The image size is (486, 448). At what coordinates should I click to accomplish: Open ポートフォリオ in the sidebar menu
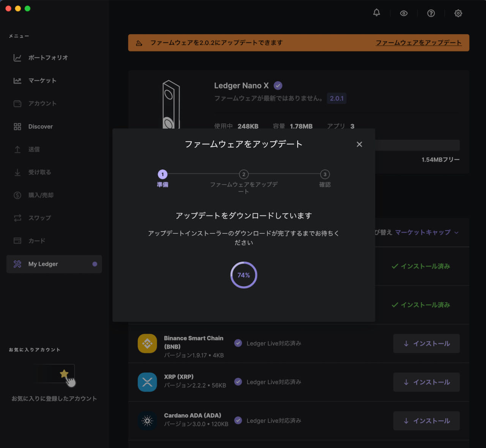[48, 58]
